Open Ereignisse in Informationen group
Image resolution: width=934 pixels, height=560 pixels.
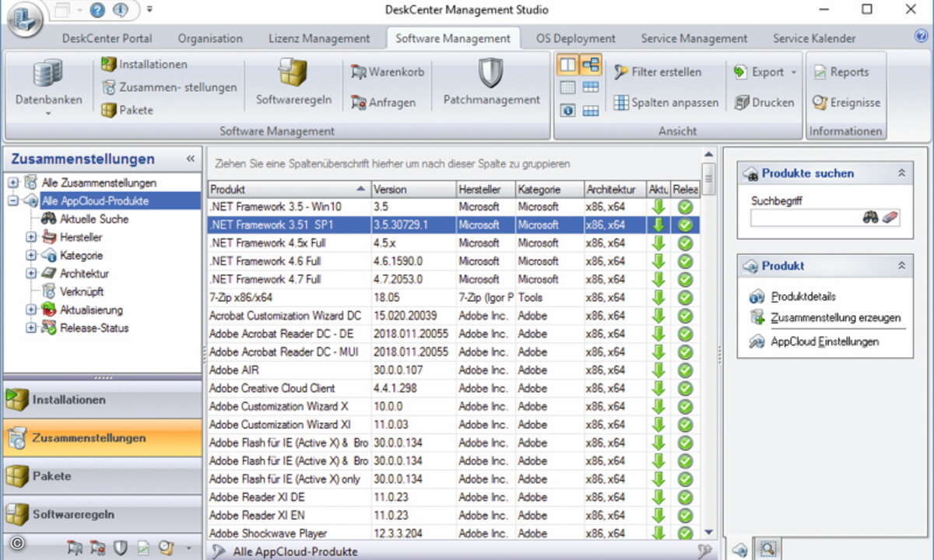(x=846, y=102)
